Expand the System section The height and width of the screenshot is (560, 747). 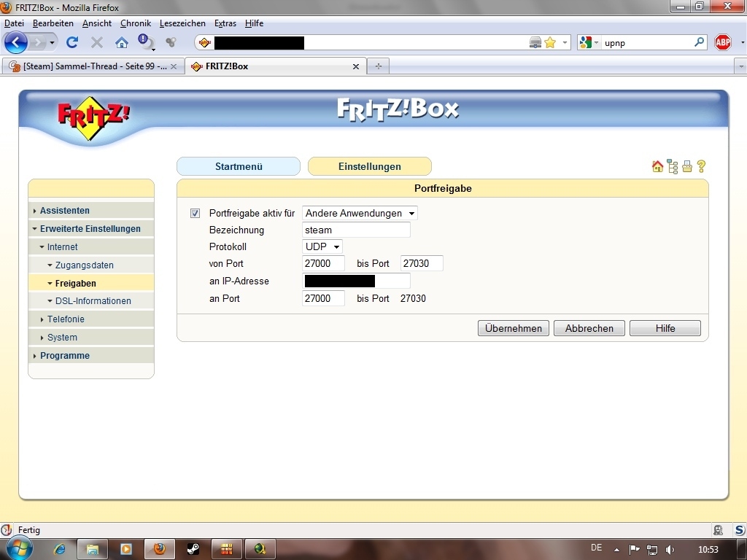(62, 337)
